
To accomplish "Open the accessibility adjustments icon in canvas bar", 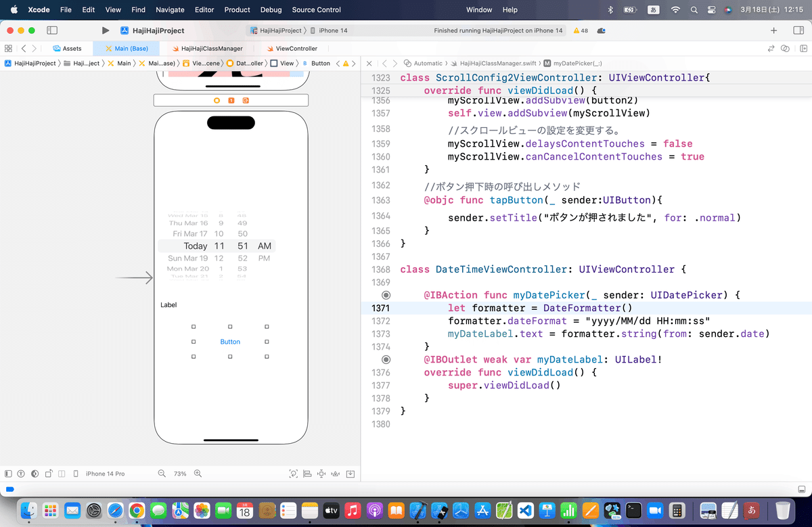I will click(x=21, y=474).
